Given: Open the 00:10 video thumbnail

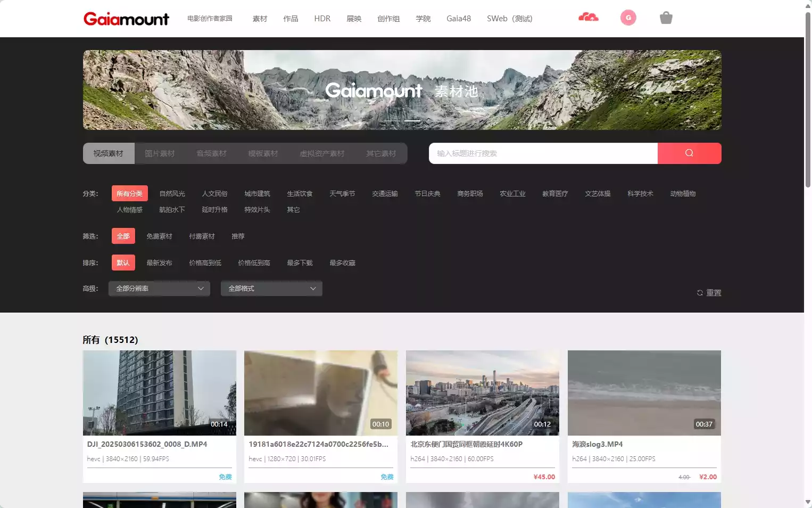Looking at the screenshot, I should click(x=321, y=393).
